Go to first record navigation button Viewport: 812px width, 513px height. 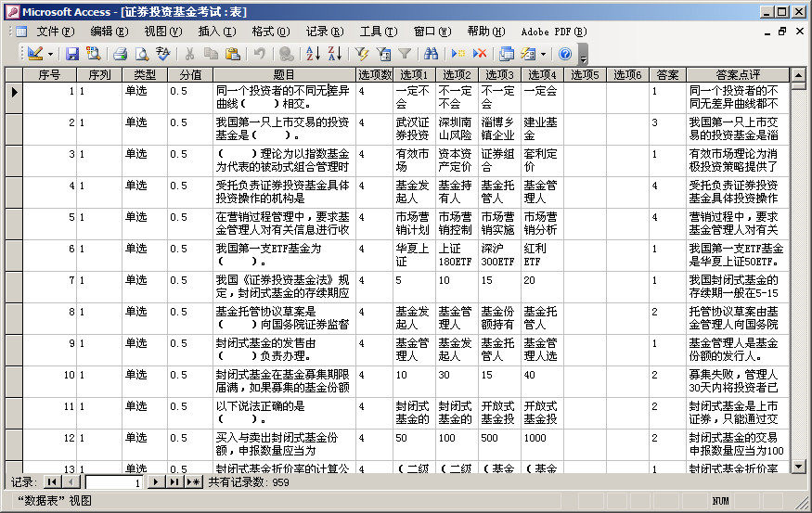pos(51,482)
